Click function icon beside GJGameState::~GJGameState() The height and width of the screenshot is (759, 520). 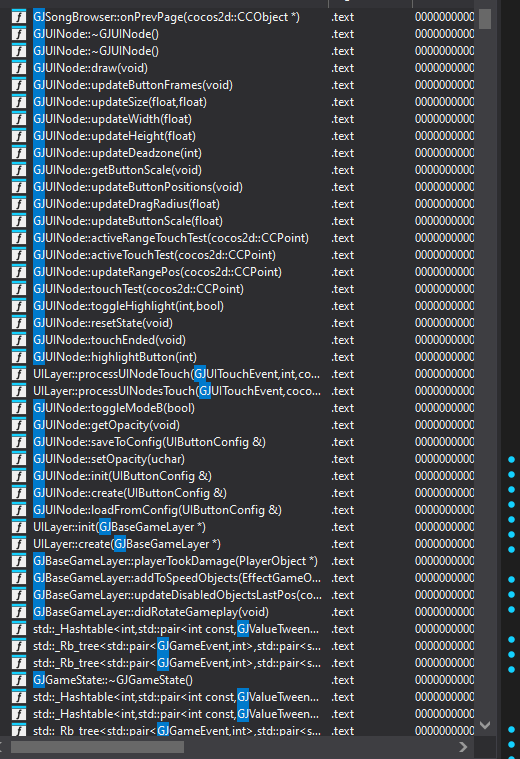(18, 680)
